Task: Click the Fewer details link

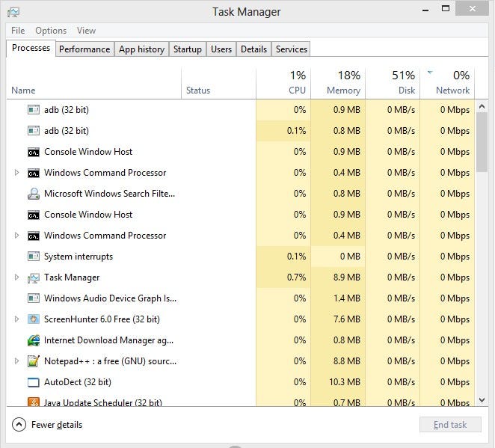Action: 57,425
